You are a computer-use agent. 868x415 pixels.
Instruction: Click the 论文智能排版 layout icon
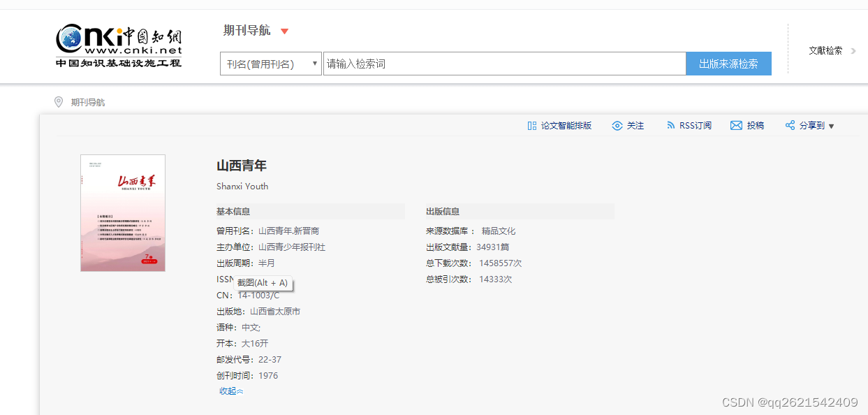532,126
